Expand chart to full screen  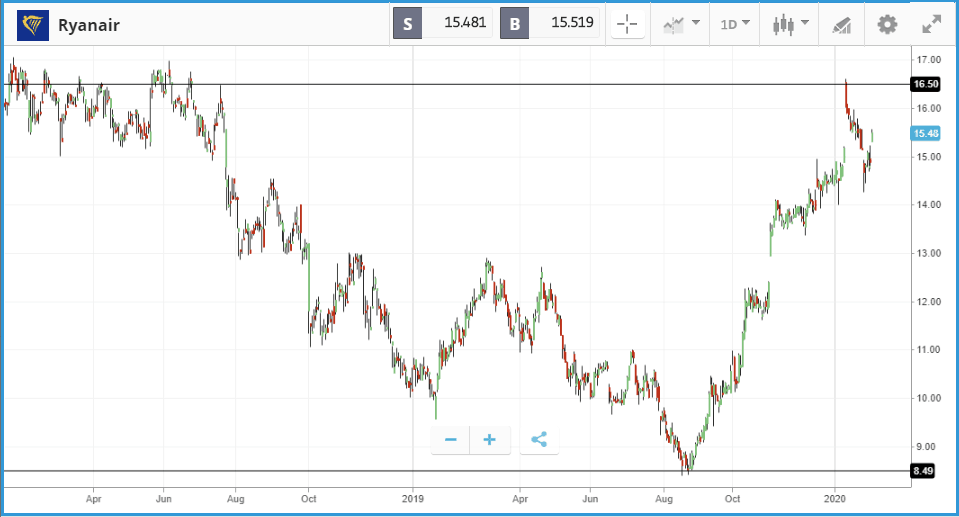coord(931,24)
